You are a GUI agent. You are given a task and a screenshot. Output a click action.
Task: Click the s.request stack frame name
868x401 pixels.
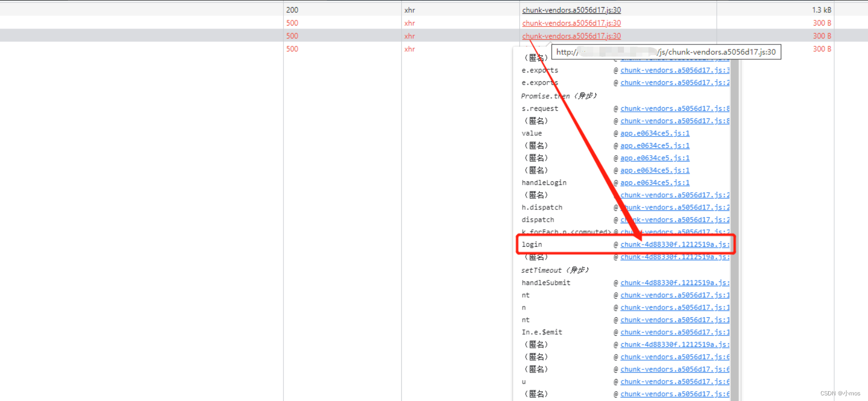click(x=540, y=109)
